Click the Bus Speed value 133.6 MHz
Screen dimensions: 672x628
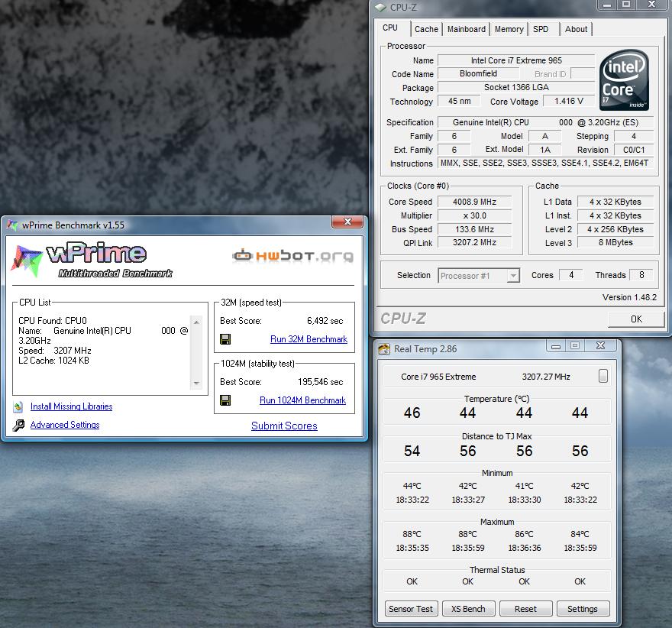click(x=474, y=229)
